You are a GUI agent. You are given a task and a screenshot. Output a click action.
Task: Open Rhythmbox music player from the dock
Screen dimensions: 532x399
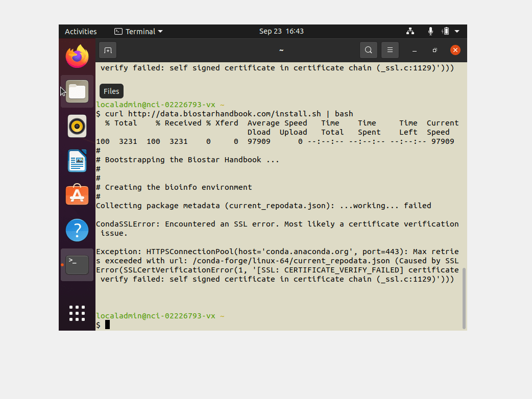tap(77, 126)
